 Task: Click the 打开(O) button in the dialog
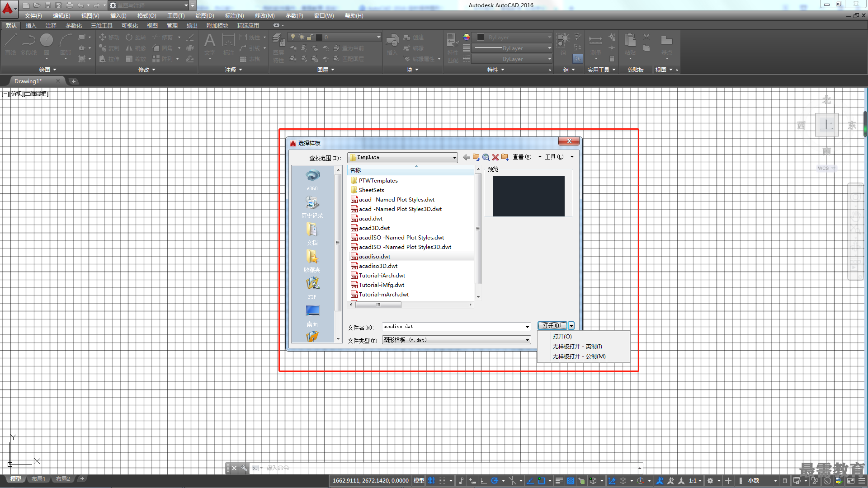point(552,326)
